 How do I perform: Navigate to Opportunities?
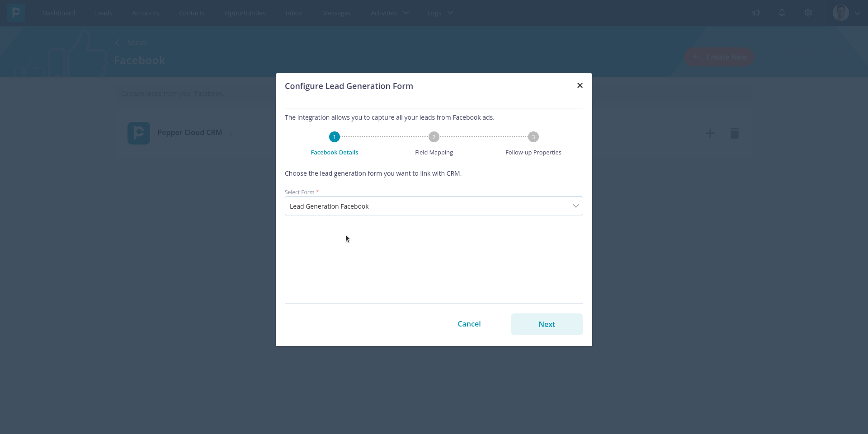pyautogui.click(x=245, y=13)
